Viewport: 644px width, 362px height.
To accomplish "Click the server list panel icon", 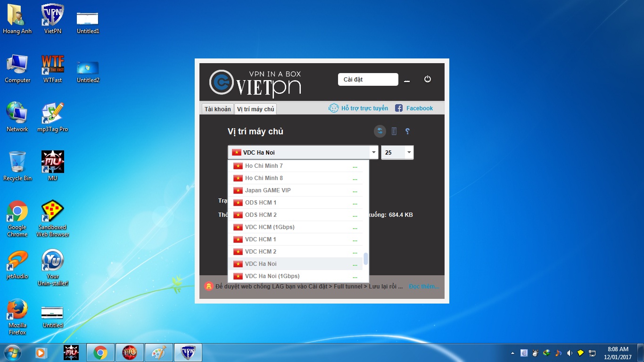I will click(394, 132).
